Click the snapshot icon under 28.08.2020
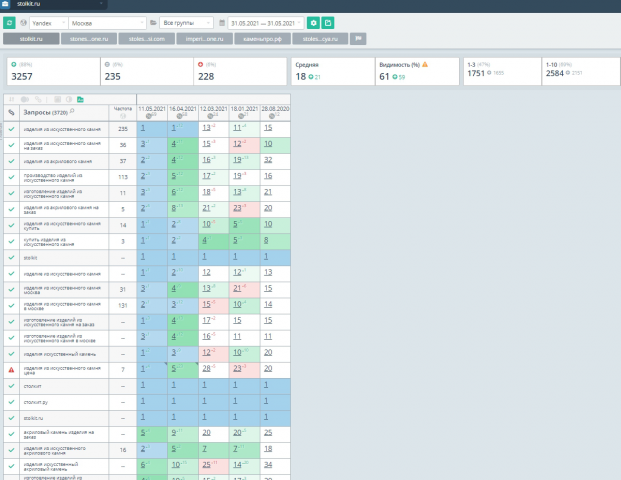Image resolution: width=621 pixels, height=480 pixels. tap(272, 116)
